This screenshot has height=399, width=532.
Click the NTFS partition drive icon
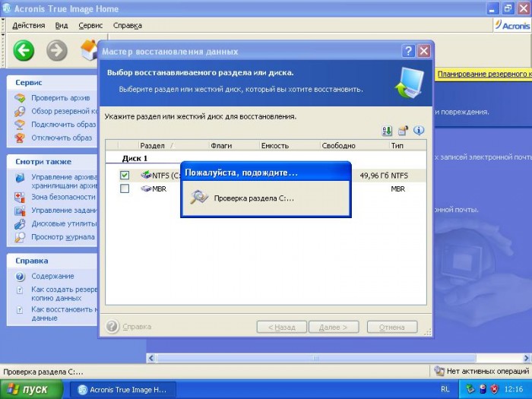coord(146,175)
